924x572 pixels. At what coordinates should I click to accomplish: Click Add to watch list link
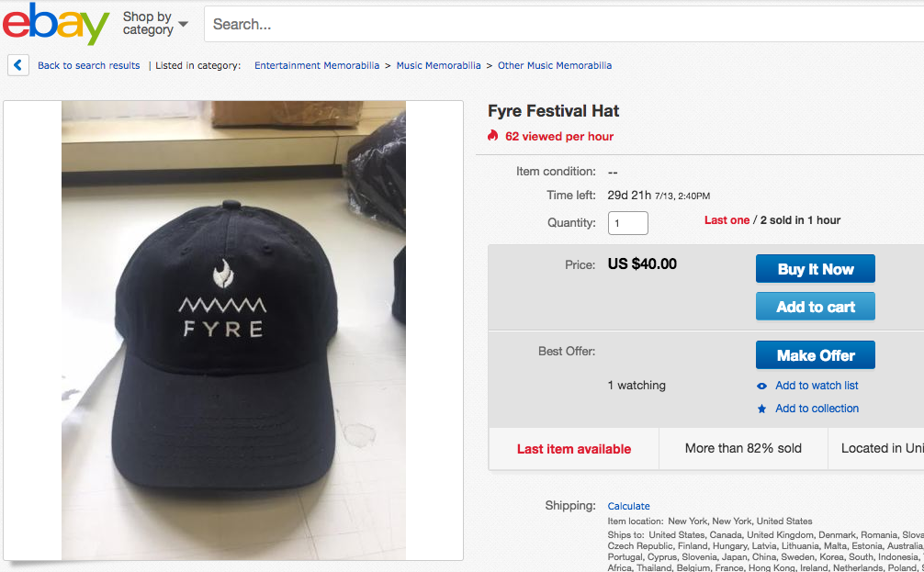pyautogui.click(x=817, y=386)
